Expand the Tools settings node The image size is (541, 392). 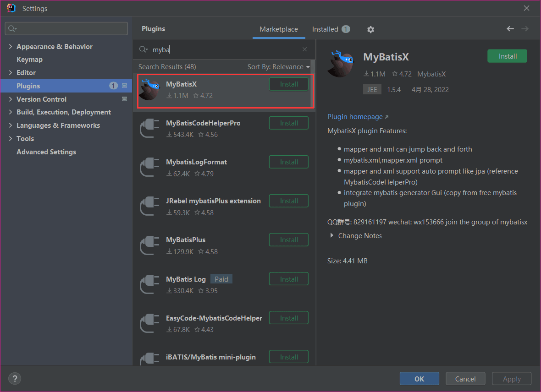point(11,138)
